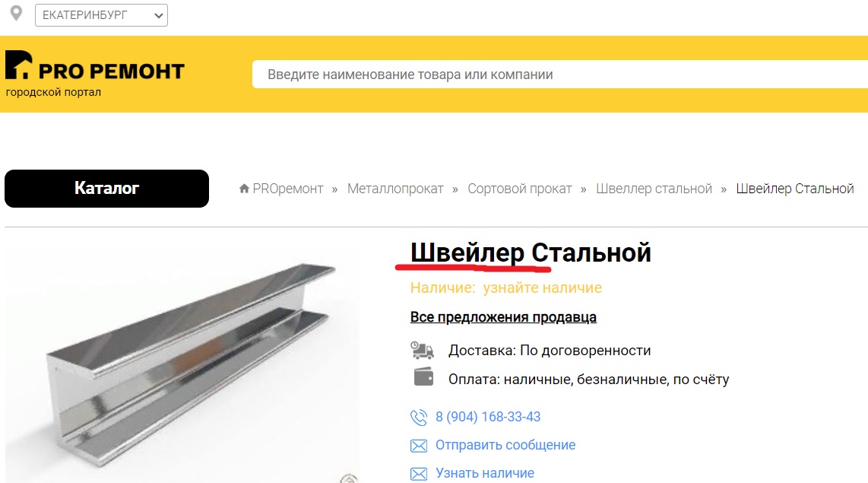Click the steel channel product image

point(182,360)
